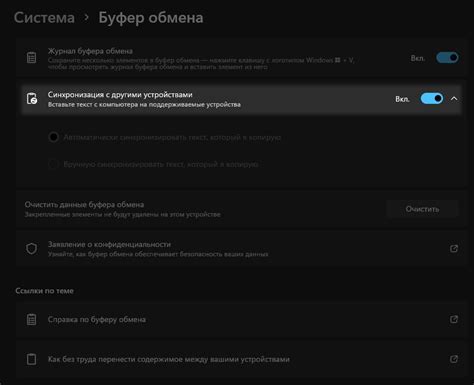The image size is (474, 385).
Task: Click the Буфер обмена page title
Action: [x=151, y=18]
